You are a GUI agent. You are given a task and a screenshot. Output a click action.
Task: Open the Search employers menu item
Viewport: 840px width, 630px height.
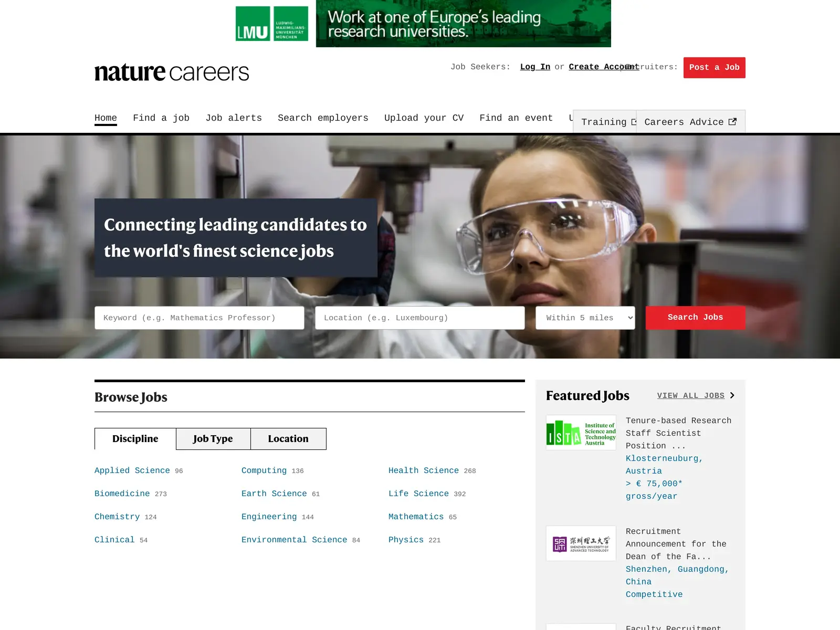(323, 118)
